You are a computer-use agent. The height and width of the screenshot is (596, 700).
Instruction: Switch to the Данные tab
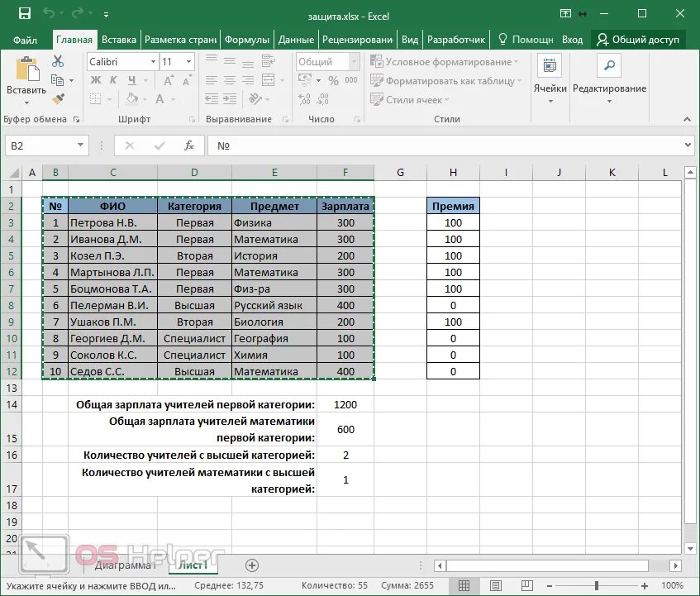point(296,40)
